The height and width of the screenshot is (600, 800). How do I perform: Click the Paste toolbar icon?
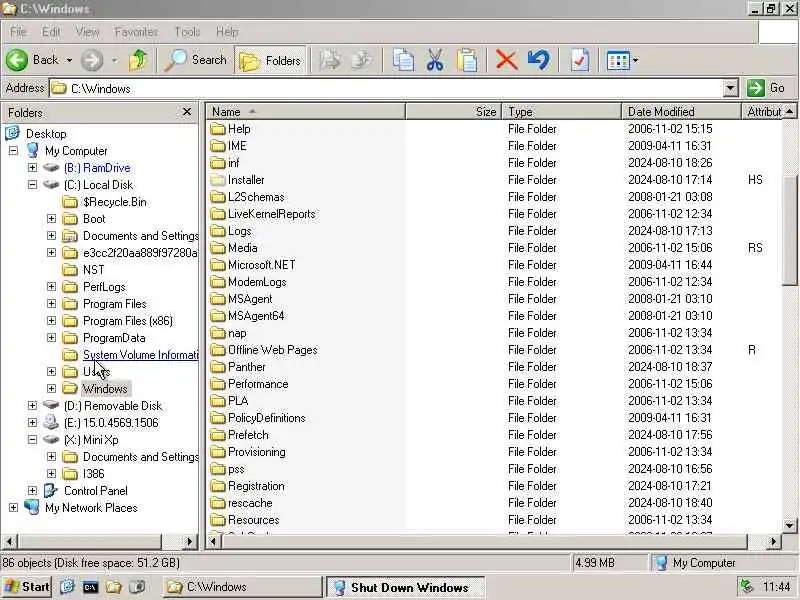tap(467, 60)
